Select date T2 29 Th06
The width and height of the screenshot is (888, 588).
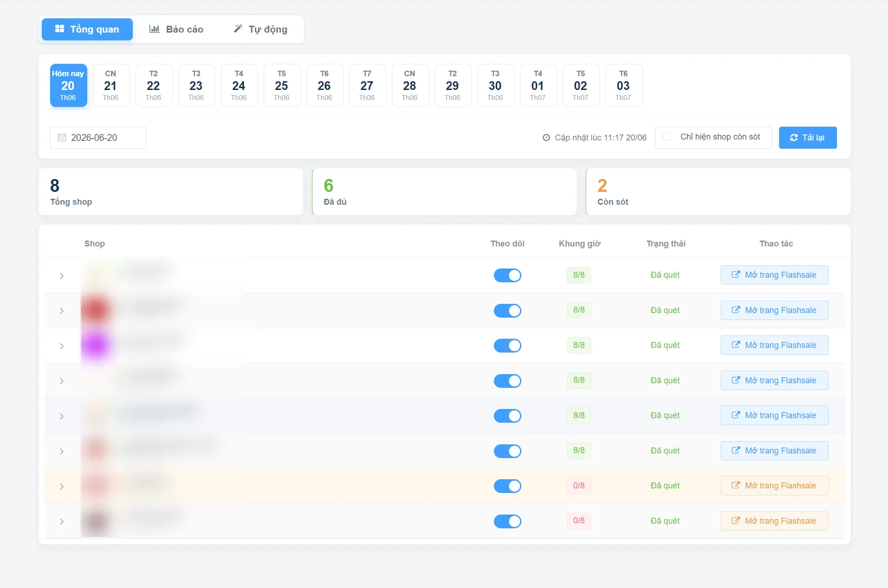point(452,85)
